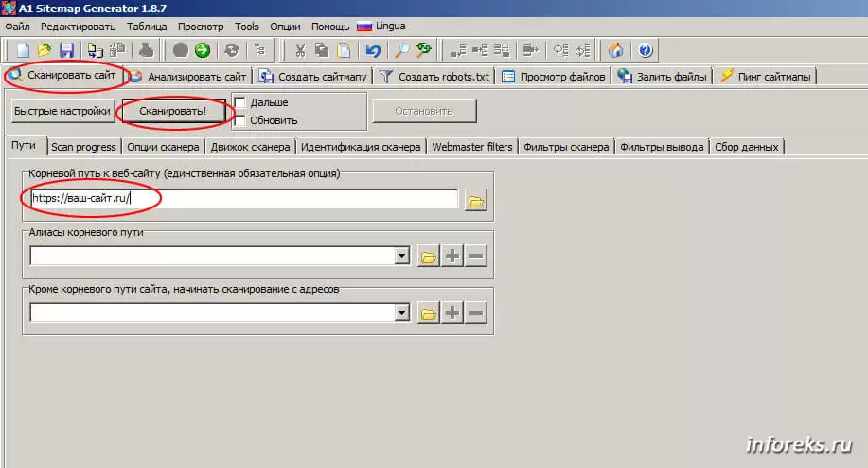The width and height of the screenshot is (868, 468).
Task: Click the "Быстрые настройки" button
Action: point(62,112)
